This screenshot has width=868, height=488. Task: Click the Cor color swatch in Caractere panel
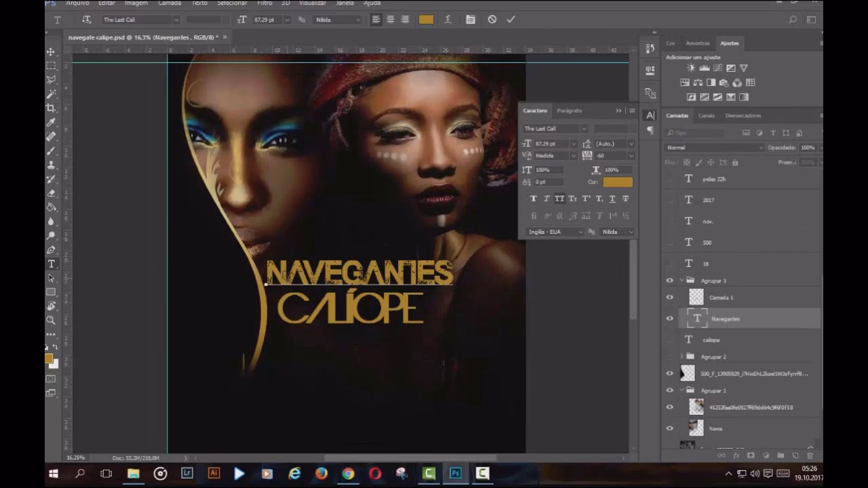[617, 182]
